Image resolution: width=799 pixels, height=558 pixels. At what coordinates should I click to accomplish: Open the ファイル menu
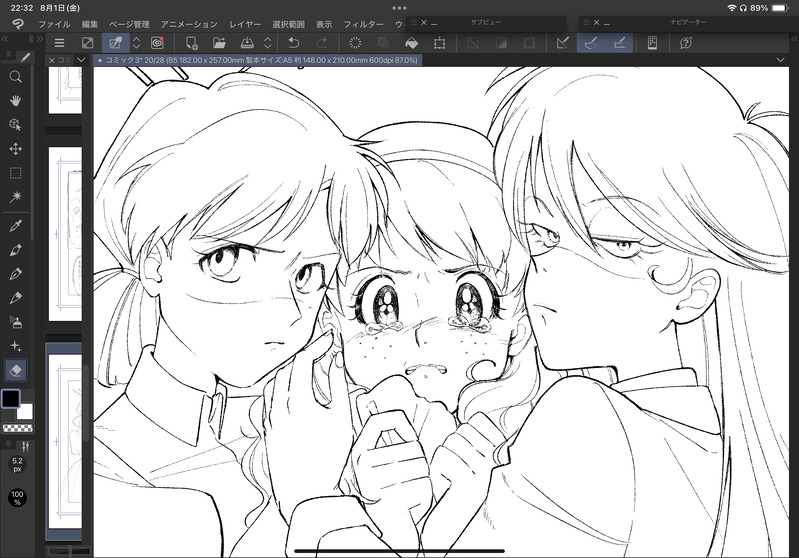[x=55, y=24]
